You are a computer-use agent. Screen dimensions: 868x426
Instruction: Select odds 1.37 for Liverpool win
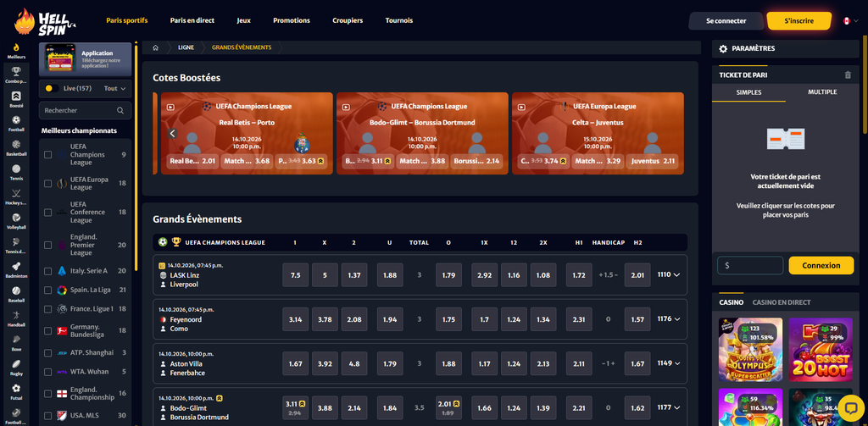pos(354,275)
